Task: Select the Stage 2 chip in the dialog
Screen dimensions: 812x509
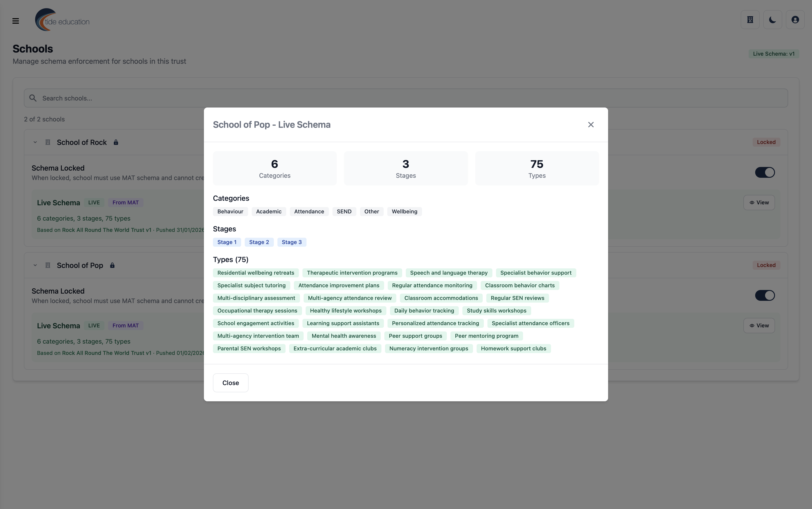Action: (259, 242)
